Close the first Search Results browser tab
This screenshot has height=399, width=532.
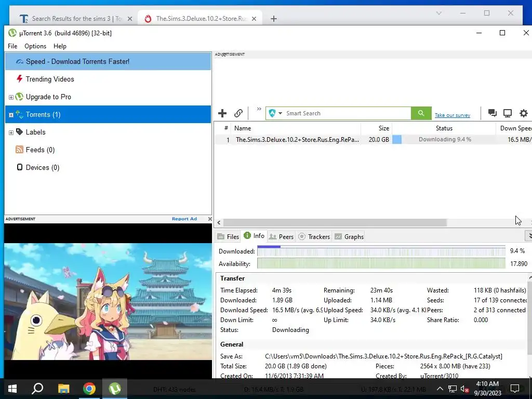pyautogui.click(x=129, y=19)
